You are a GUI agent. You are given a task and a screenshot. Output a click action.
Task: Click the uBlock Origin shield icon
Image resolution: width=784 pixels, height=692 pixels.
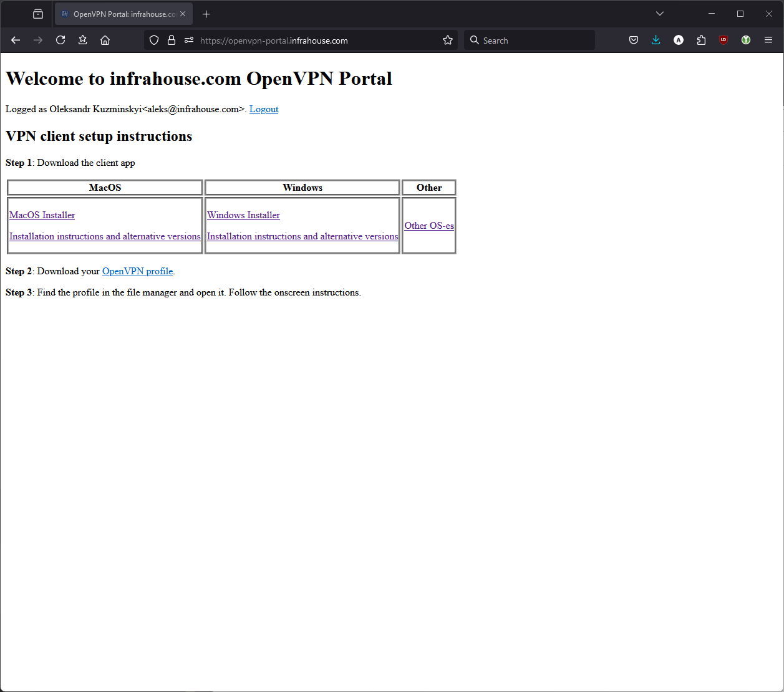click(724, 40)
